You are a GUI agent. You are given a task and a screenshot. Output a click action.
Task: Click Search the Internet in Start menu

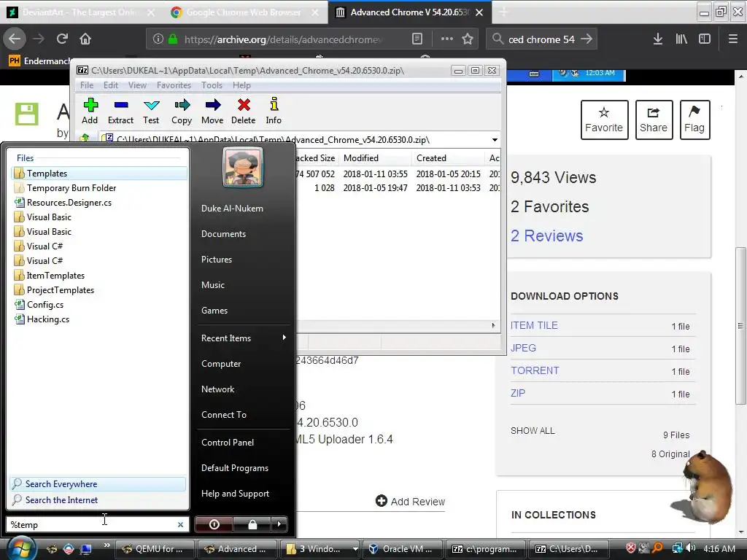coord(98,500)
